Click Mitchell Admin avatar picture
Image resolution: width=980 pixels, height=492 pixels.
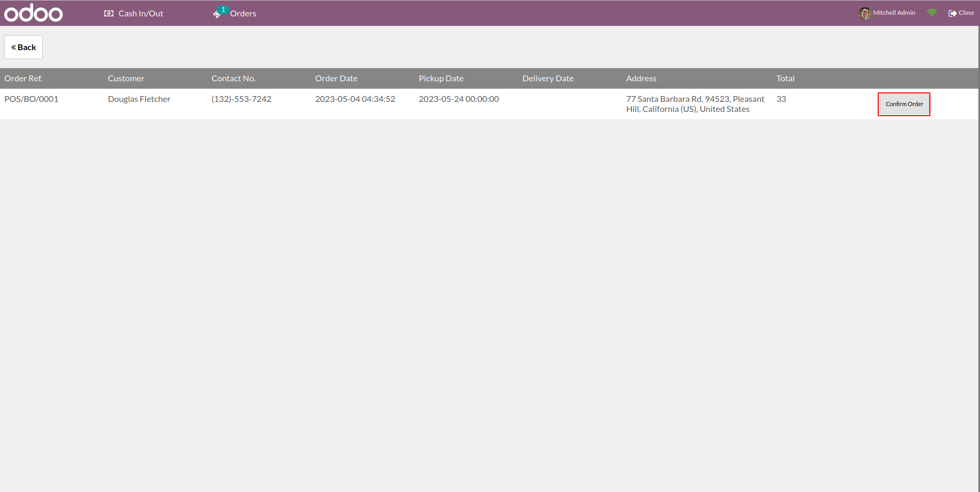point(864,13)
